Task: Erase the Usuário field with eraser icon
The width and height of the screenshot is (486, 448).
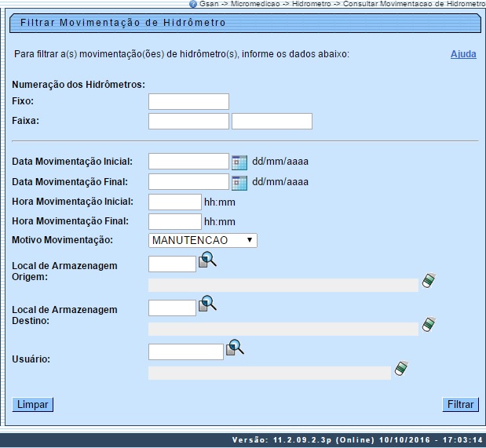Action: click(x=401, y=368)
